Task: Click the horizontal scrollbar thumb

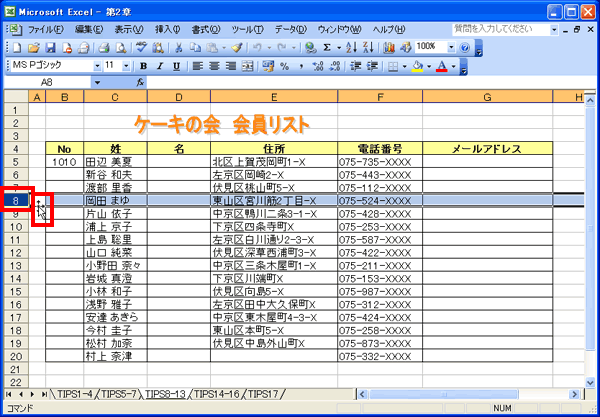Action: click(444, 394)
